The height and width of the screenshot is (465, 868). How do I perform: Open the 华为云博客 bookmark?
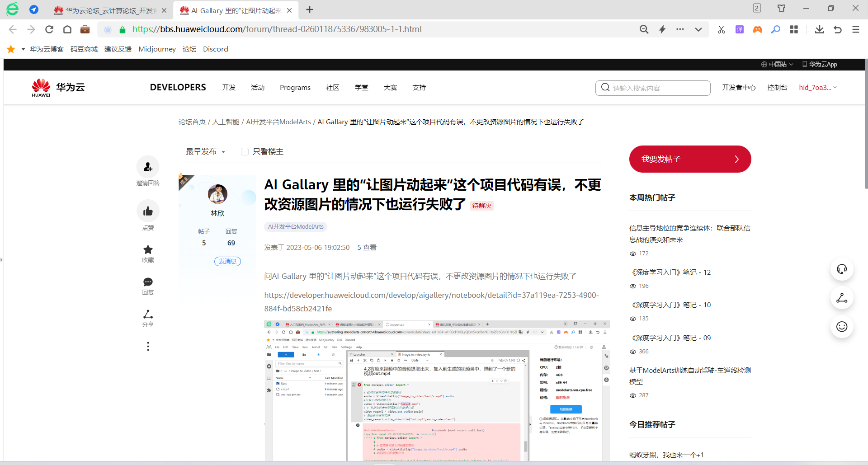click(47, 49)
